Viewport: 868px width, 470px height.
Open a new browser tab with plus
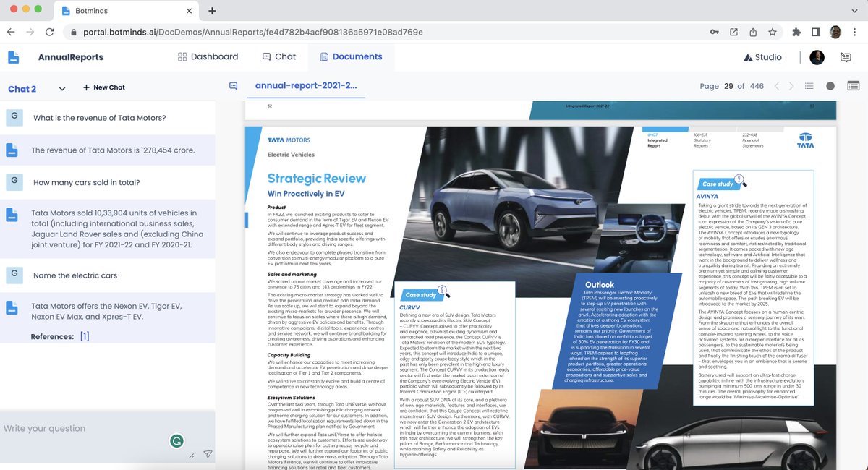tap(212, 11)
